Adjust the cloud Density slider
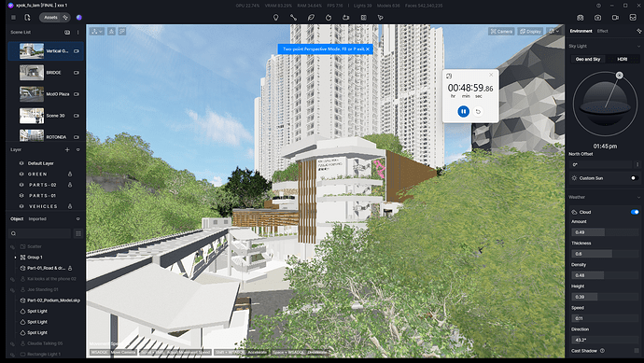 click(605, 275)
